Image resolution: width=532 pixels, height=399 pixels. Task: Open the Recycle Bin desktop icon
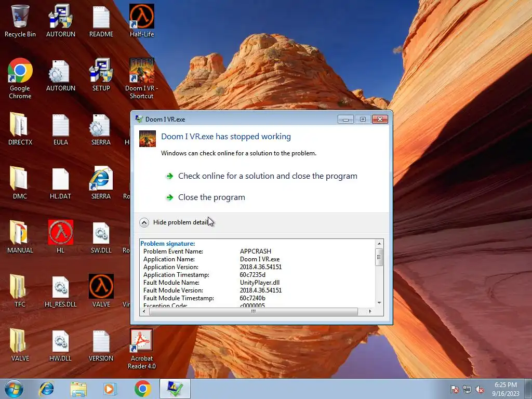click(x=20, y=20)
